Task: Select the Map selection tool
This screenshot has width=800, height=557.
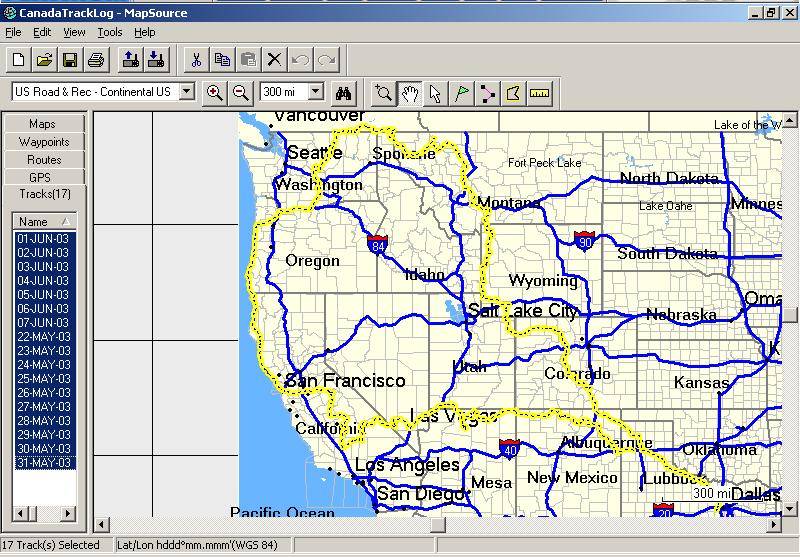Action: [513, 93]
